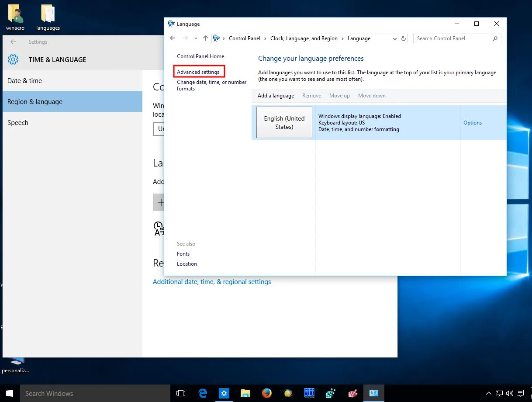Click Move down toolbar command
Screen dimensions: 532x402
click(372, 96)
